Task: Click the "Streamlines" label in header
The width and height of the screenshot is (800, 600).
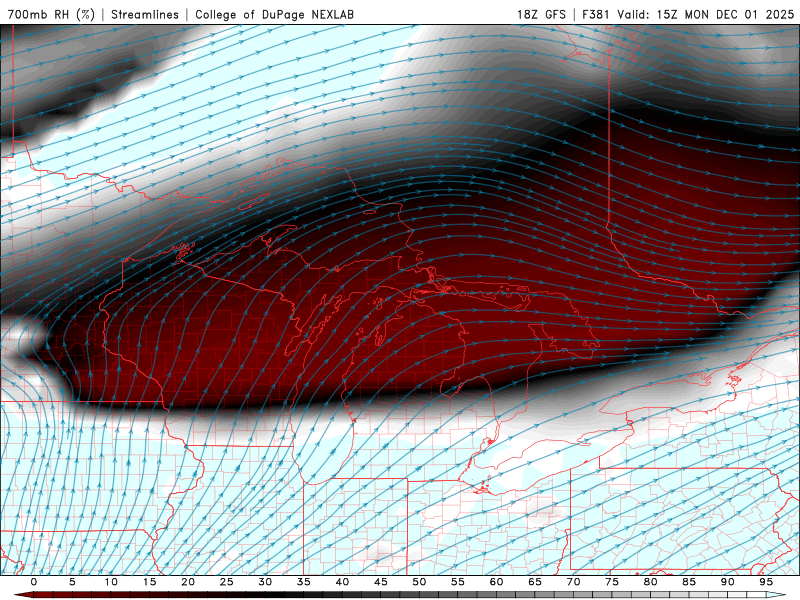Action: (x=145, y=14)
